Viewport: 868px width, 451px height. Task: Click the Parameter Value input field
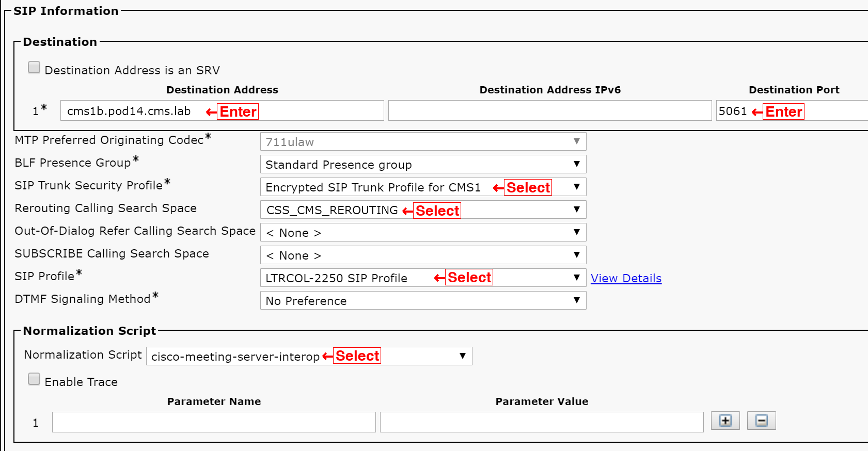[x=542, y=422]
